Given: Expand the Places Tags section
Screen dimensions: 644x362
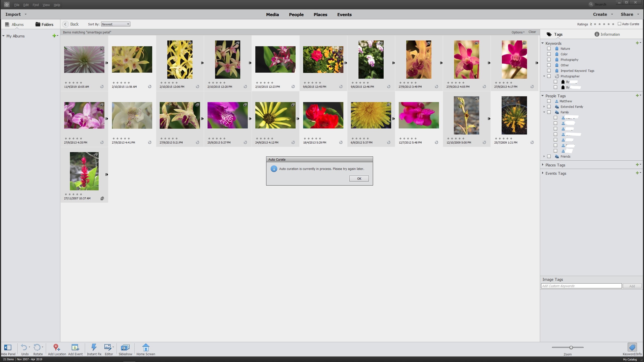Looking at the screenshot, I should pyautogui.click(x=543, y=165).
